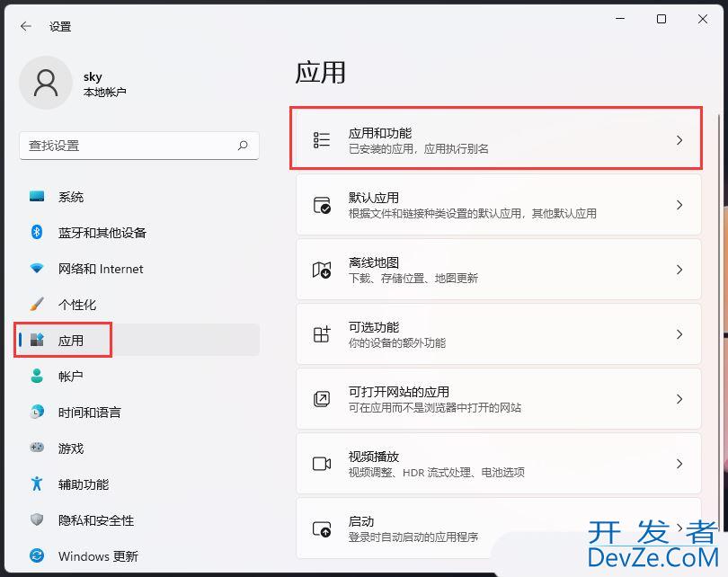The image size is (728, 577).
Task: Click the 可打开网站的应用 link icon
Action: pos(321,399)
